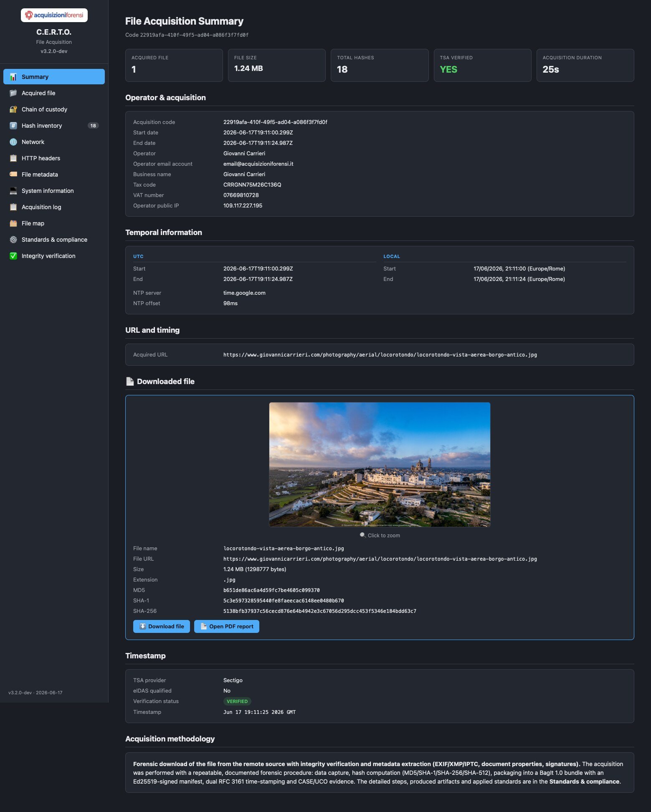Click the Summary bar chart icon
This screenshot has width=651, height=812.
[x=13, y=77]
